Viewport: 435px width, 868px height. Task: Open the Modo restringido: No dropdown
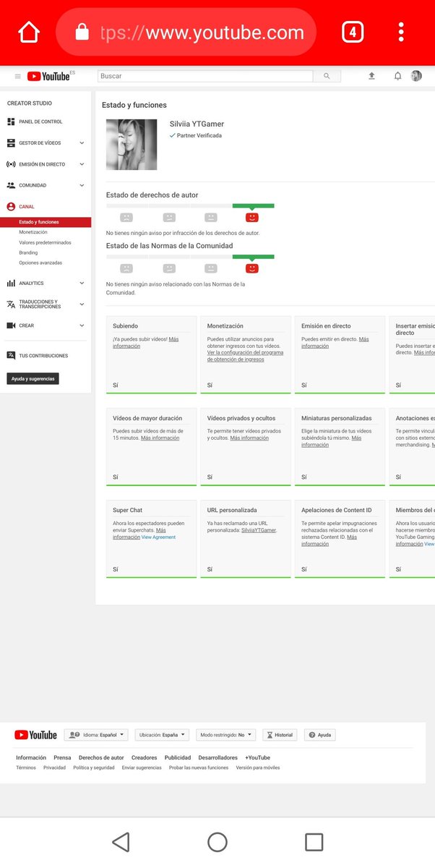(x=225, y=735)
